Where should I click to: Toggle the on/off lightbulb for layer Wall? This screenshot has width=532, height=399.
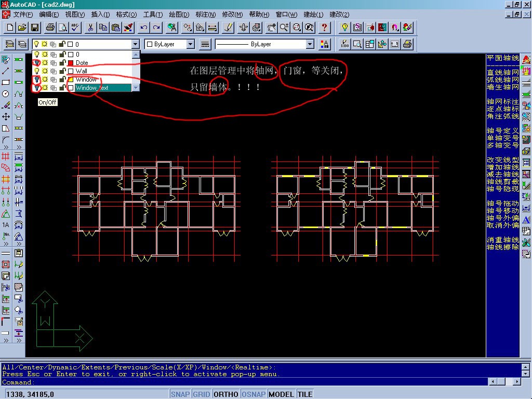[37, 71]
